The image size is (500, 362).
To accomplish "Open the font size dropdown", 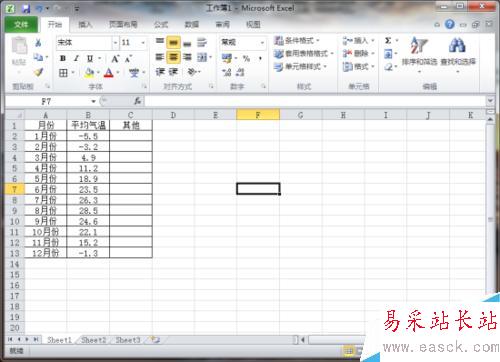I will point(143,43).
